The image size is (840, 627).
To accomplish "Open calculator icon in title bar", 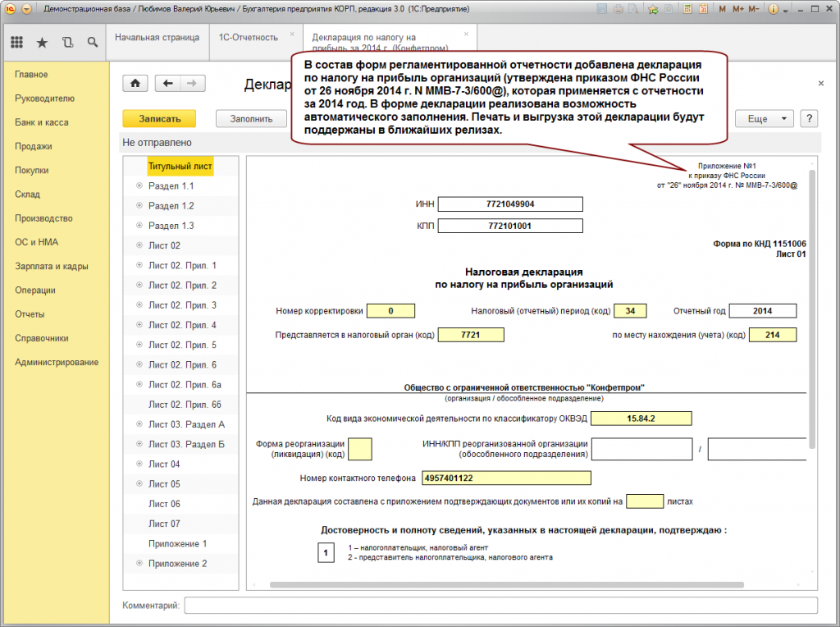I will [687, 9].
